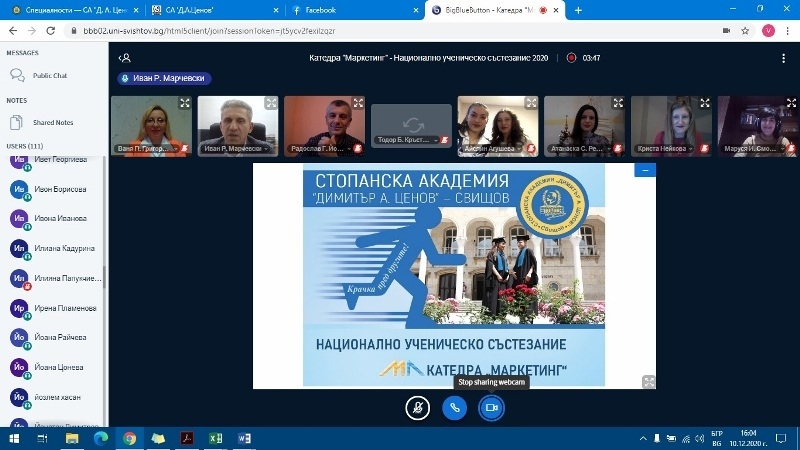Viewport: 800px width, 450px height.
Task: Switch to the СА 'Д.А.Ценов' tab
Action: [x=214, y=10]
